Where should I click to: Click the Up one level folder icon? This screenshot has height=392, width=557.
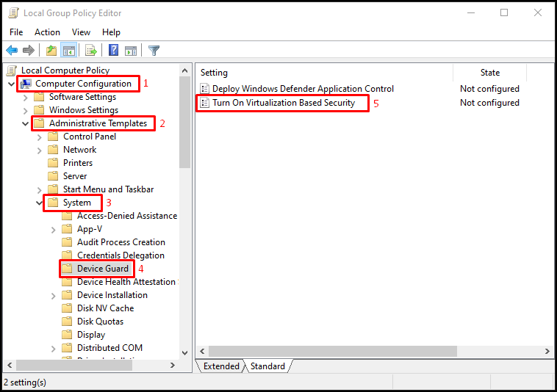(51, 51)
